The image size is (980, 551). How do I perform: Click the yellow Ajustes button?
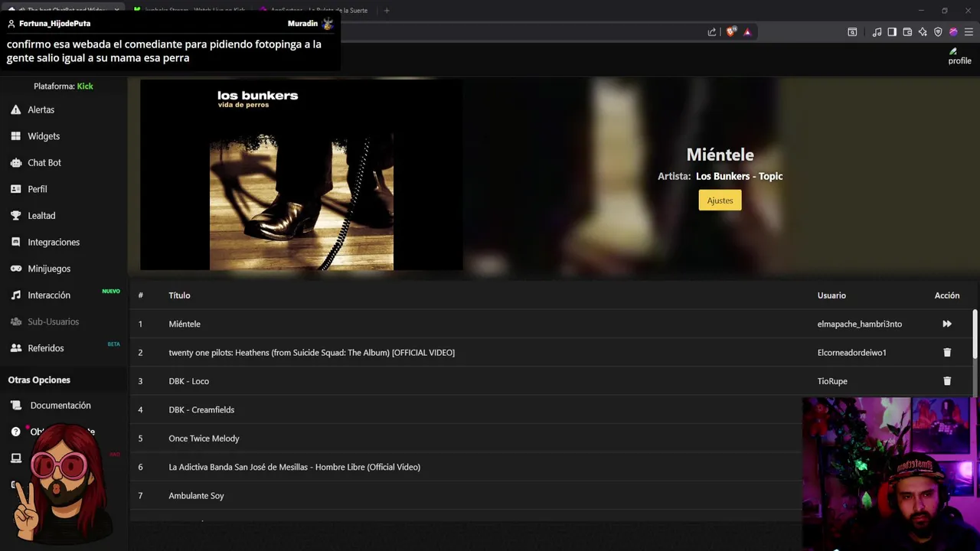click(720, 201)
